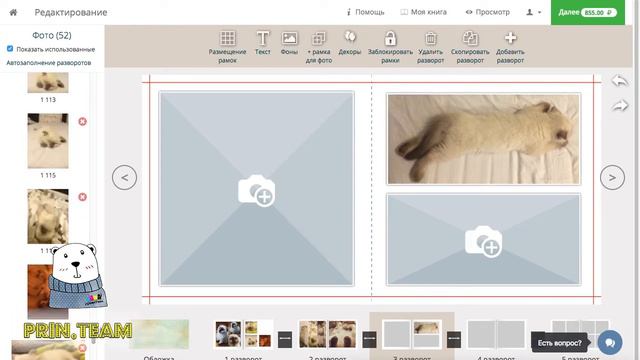640x360 pixels.
Task: Select the 5 разворот thumbnail
Action: pos(580,334)
